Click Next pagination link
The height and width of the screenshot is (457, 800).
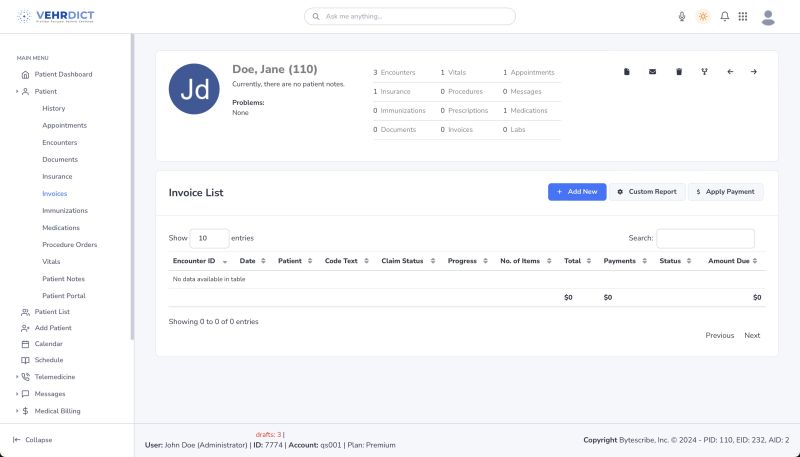[x=752, y=336]
